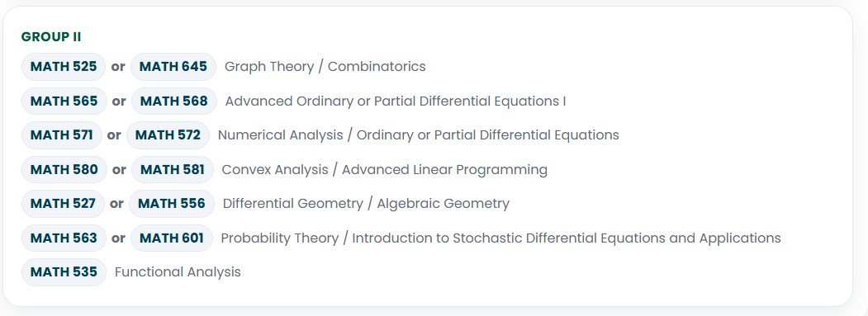Open the MATH 572 course pill
Viewport: 868px width, 316px height.
(168, 135)
